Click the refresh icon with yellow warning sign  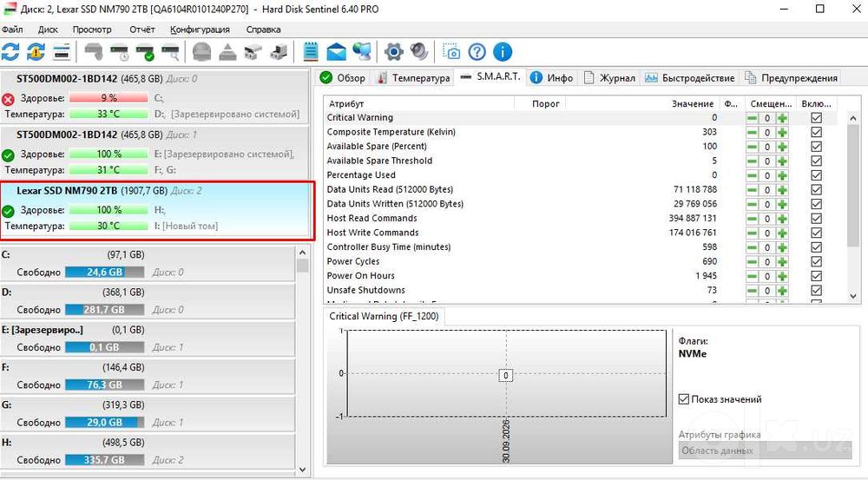(36, 52)
